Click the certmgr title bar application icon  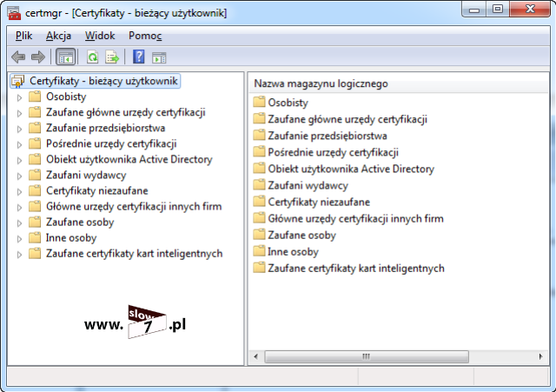[14, 13]
